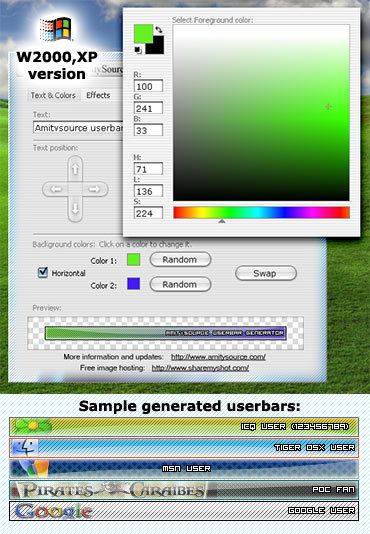Screen dimensions: 370x534
Task: Click the down arrow for text position
Action: coord(75,208)
